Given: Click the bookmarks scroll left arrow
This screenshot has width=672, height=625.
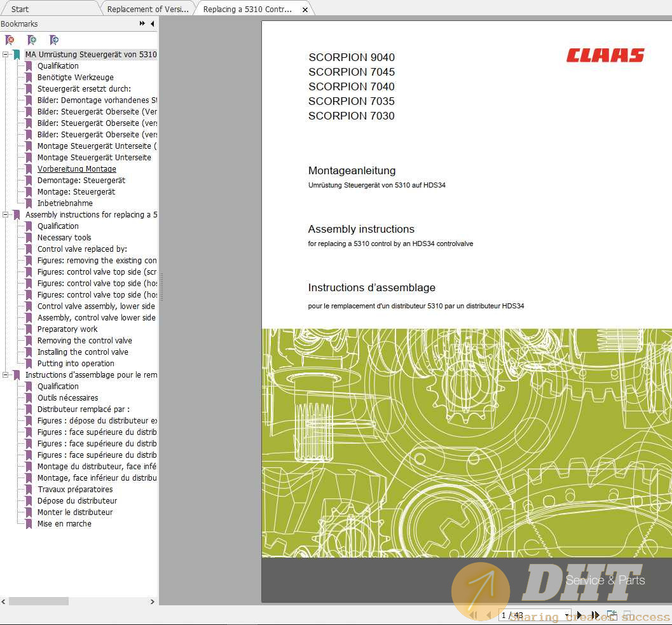Looking at the screenshot, I should click(x=3, y=601).
